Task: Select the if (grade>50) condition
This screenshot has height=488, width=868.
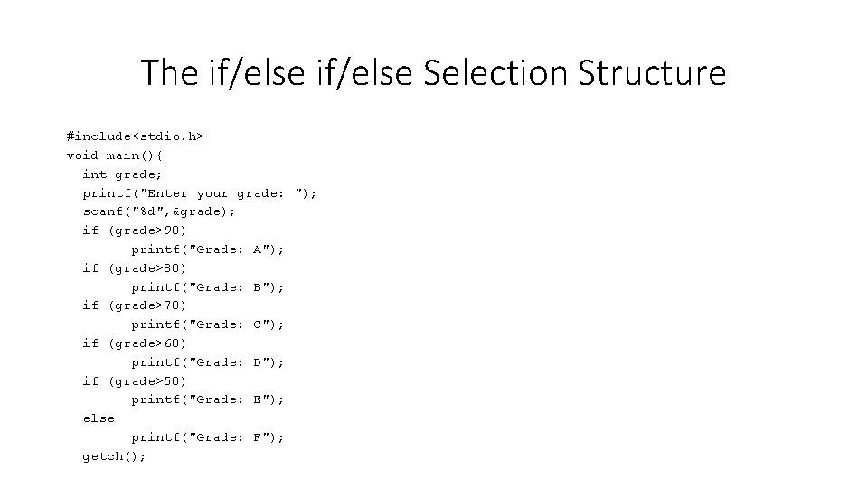Action: pyautogui.click(x=134, y=380)
